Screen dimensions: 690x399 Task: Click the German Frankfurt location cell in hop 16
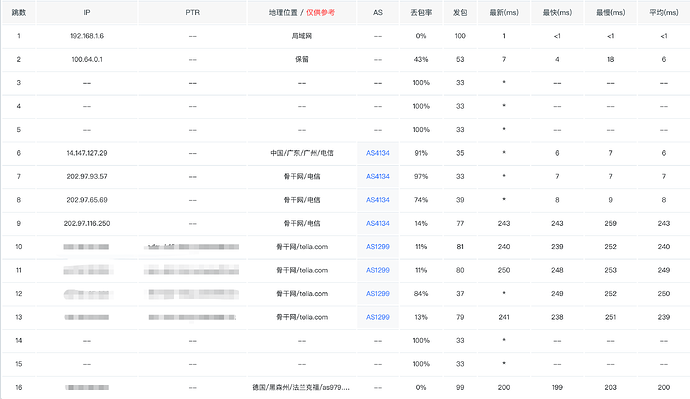(x=301, y=388)
